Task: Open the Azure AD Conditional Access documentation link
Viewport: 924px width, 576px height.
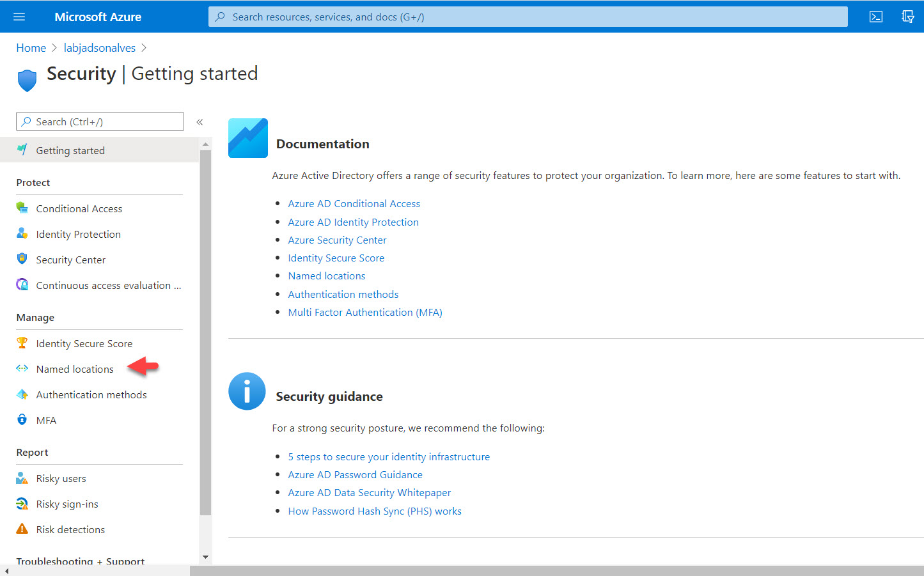Action: (x=354, y=204)
